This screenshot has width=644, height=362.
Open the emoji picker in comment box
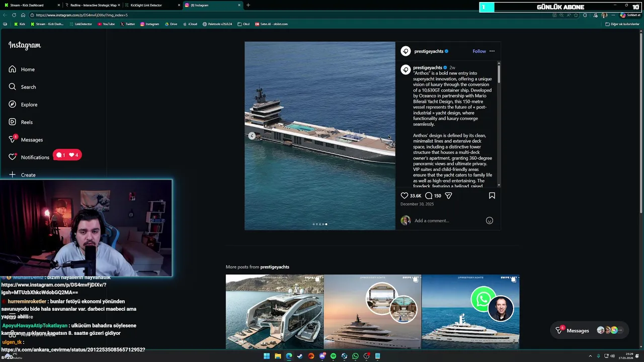[x=490, y=221]
